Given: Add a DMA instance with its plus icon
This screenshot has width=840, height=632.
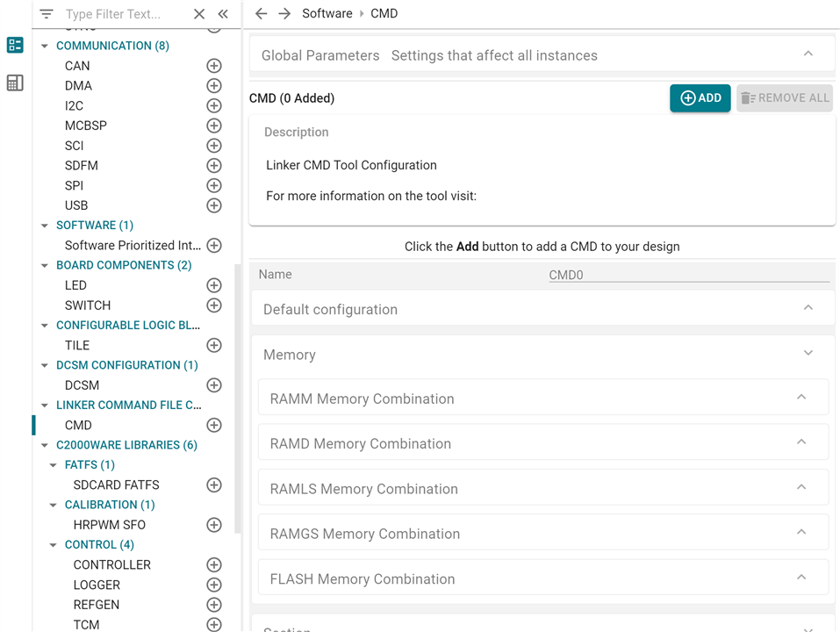Looking at the screenshot, I should click(214, 86).
